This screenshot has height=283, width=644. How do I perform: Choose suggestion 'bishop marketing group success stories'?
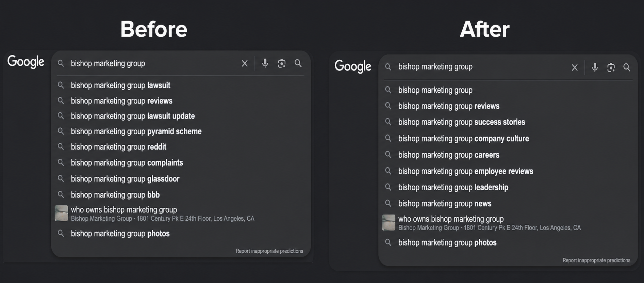[462, 122]
